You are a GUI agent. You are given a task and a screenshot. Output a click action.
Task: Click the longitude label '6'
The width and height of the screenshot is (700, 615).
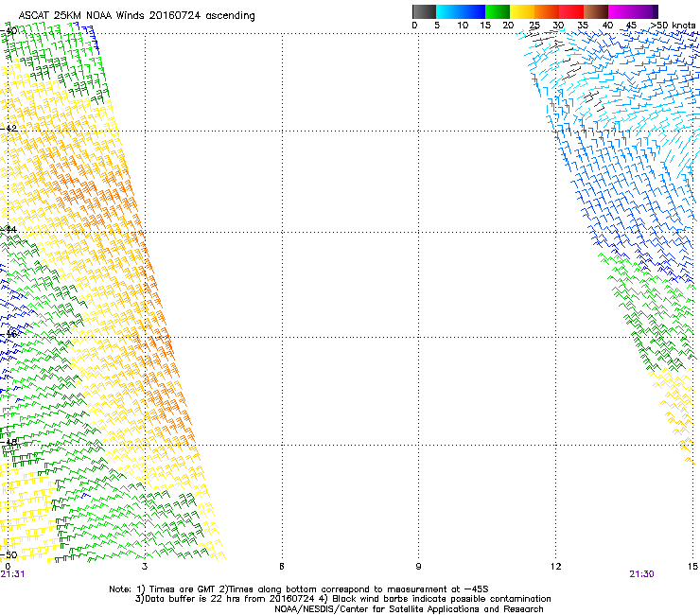pyautogui.click(x=282, y=567)
